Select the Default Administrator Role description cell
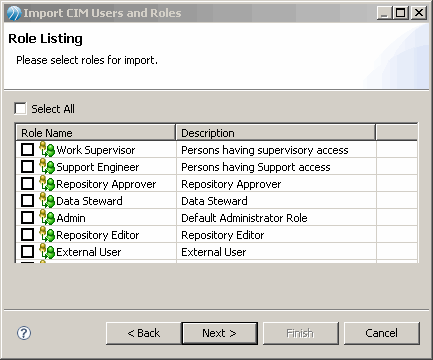This screenshot has width=433, height=360. [x=276, y=218]
